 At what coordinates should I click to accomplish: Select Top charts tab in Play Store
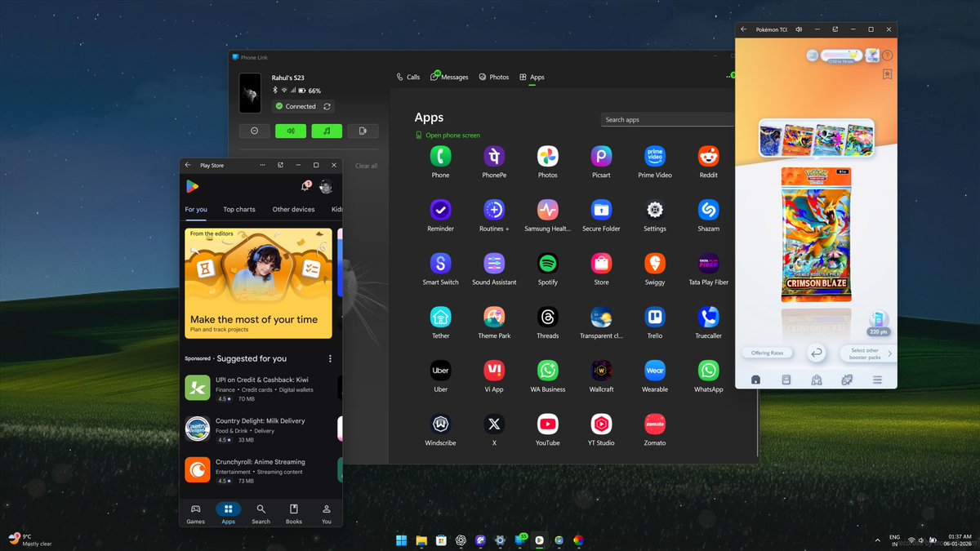click(239, 209)
